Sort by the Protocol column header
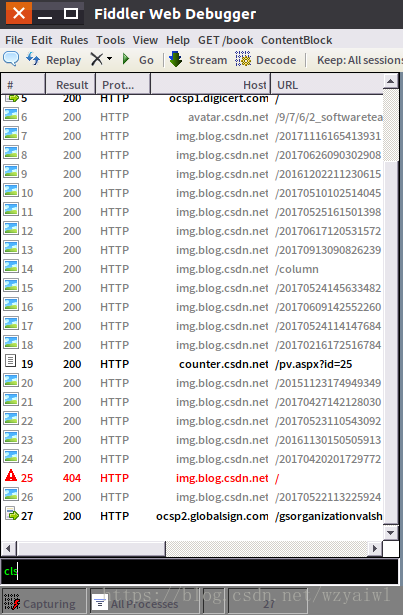The image size is (403, 615). [123, 85]
